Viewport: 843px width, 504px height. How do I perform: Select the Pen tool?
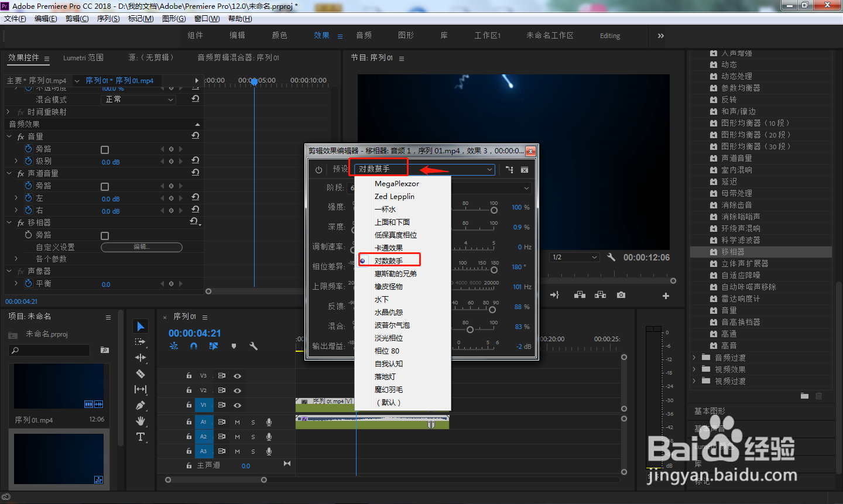click(140, 405)
